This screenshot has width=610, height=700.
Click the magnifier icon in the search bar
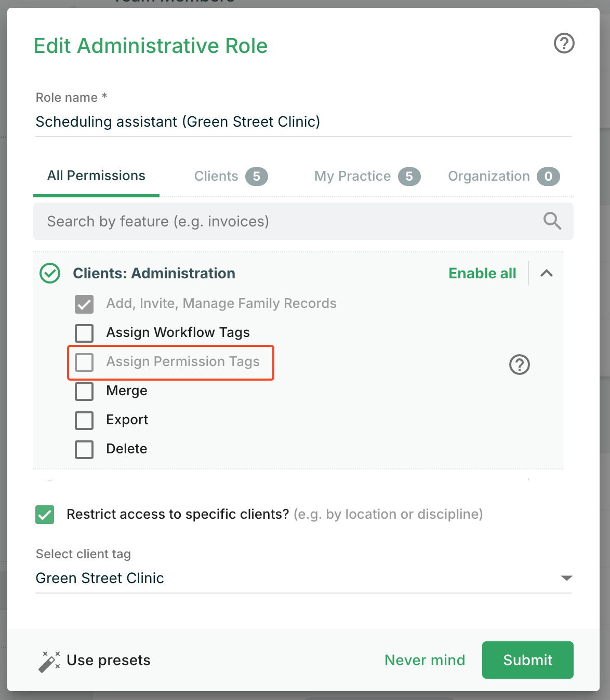tap(552, 221)
